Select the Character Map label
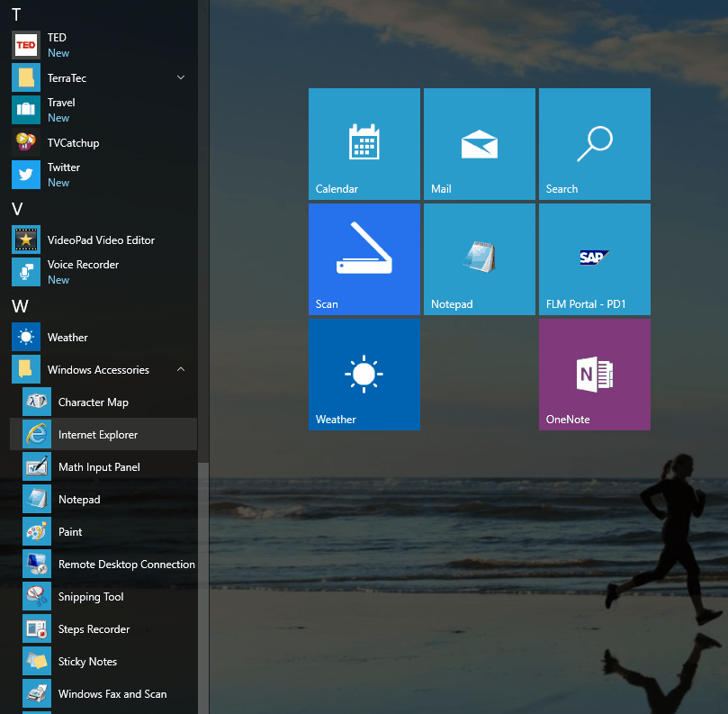Image resolution: width=728 pixels, height=714 pixels. (94, 402)
